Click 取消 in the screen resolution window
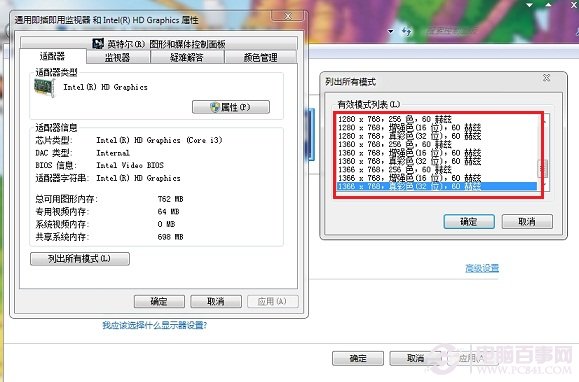 (415, 358)
